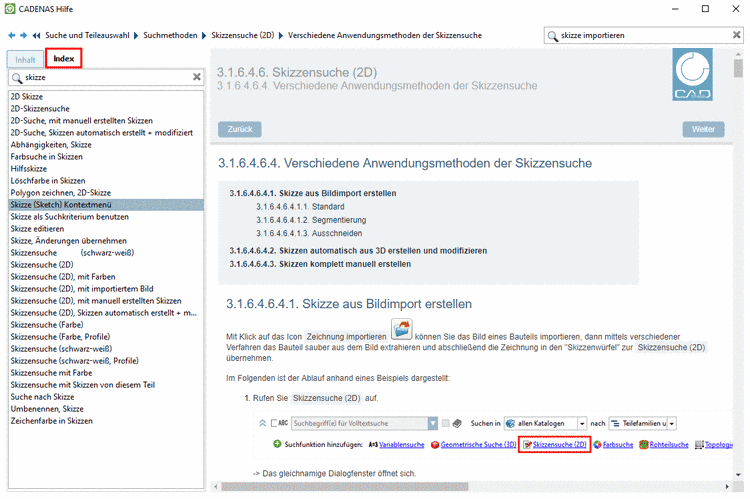Image resolution: width=750 pixels, height=499 pixels.
Task: Click the Topologie search link
Action: (718, 444)
